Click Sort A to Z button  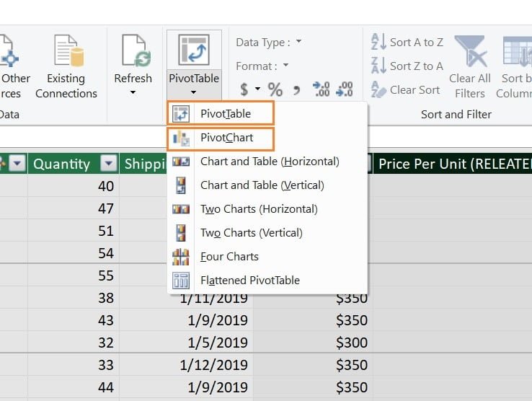point(407,43)
